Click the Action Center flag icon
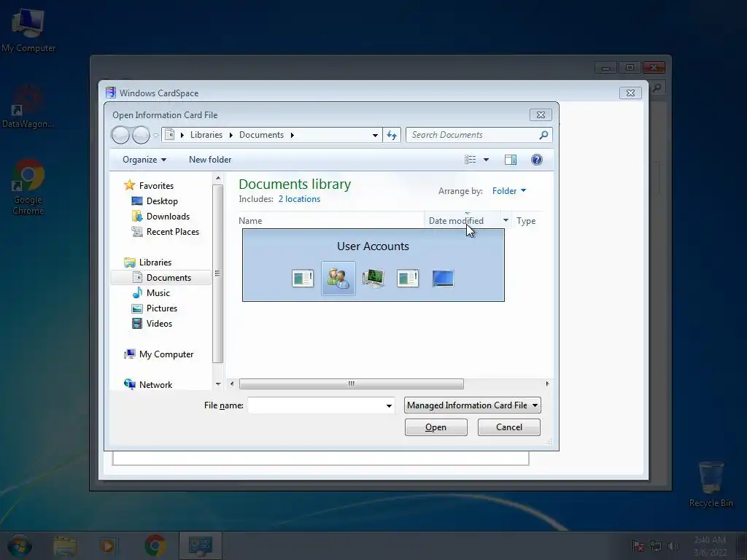The height and width of the screenshot is (560, 747). pyautogui.click(x=638, y=546)
